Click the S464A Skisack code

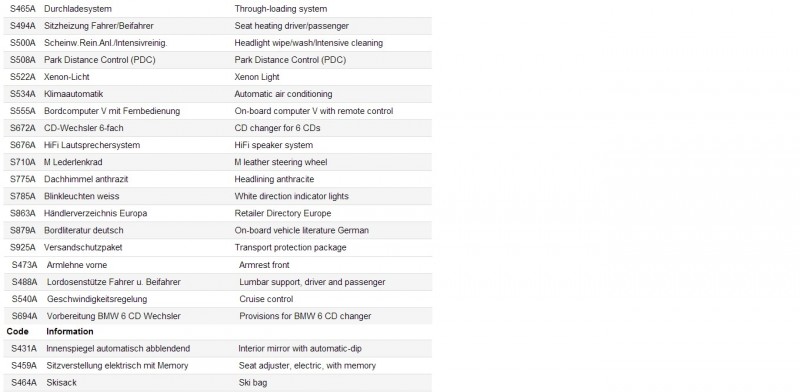(x=24, y=382)
